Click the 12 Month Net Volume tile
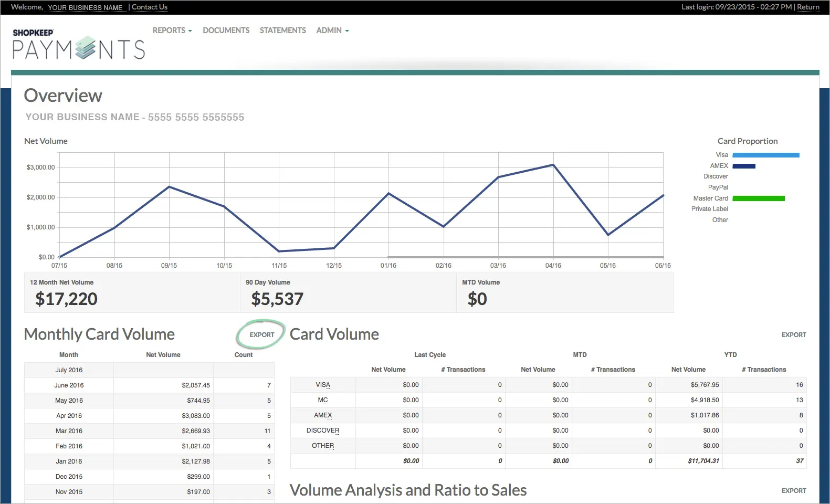The width and height of the screenshot is (830, 504). [x=131, y=293]
